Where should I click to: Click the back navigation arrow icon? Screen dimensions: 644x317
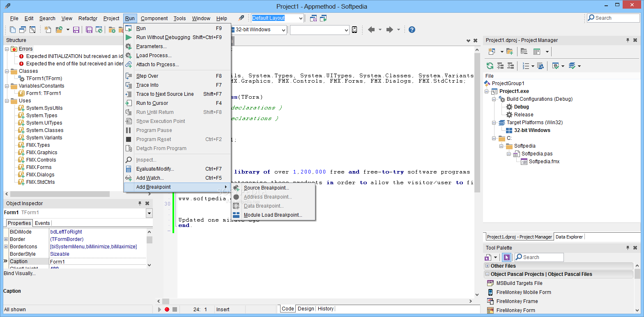[371, 30]
